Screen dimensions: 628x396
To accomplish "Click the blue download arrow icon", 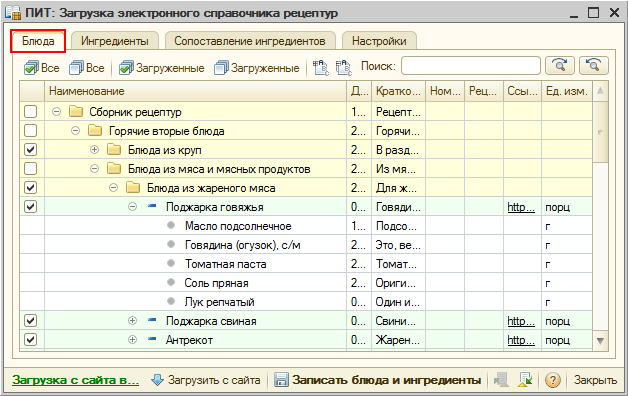I will [x=157, y=380].
